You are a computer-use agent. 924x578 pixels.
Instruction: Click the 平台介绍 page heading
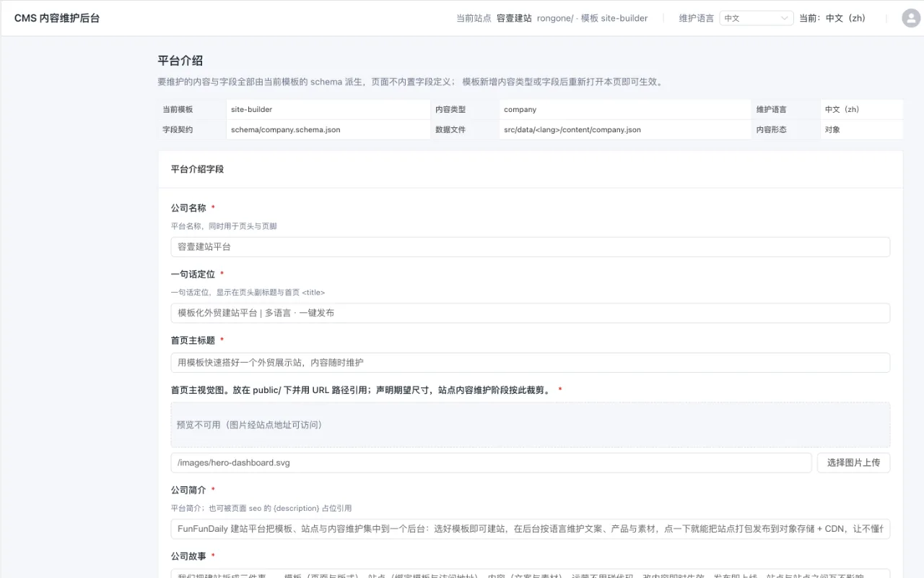click(x=180, y=61)
